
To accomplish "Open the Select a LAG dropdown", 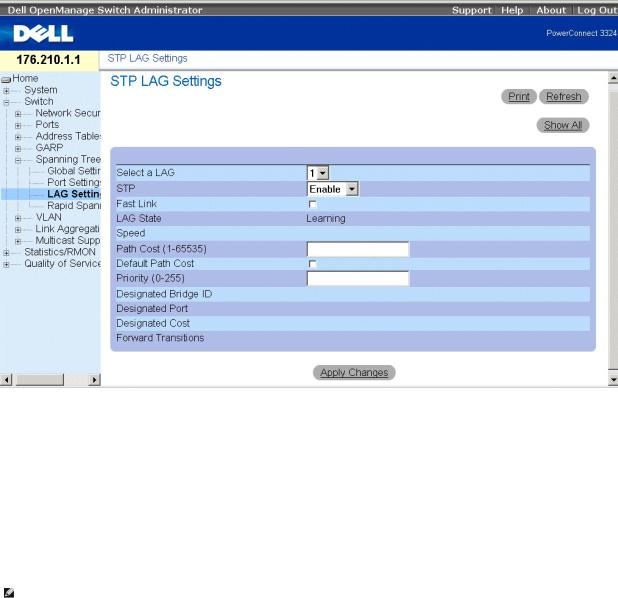I will [x=318, y=173].
